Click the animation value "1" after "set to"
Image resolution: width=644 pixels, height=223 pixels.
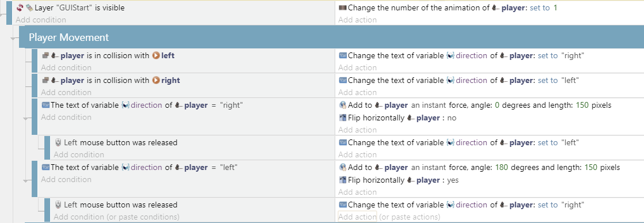click(555, 8)
